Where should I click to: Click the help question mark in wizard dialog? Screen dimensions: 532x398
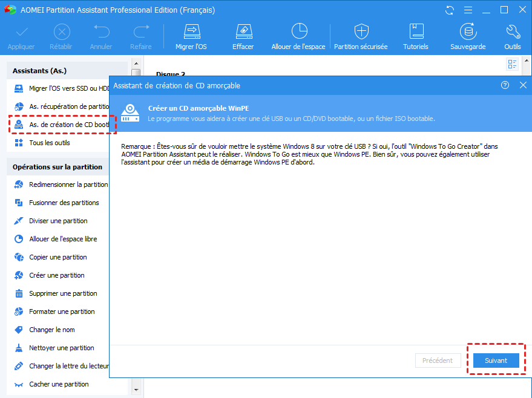[505, 85]
